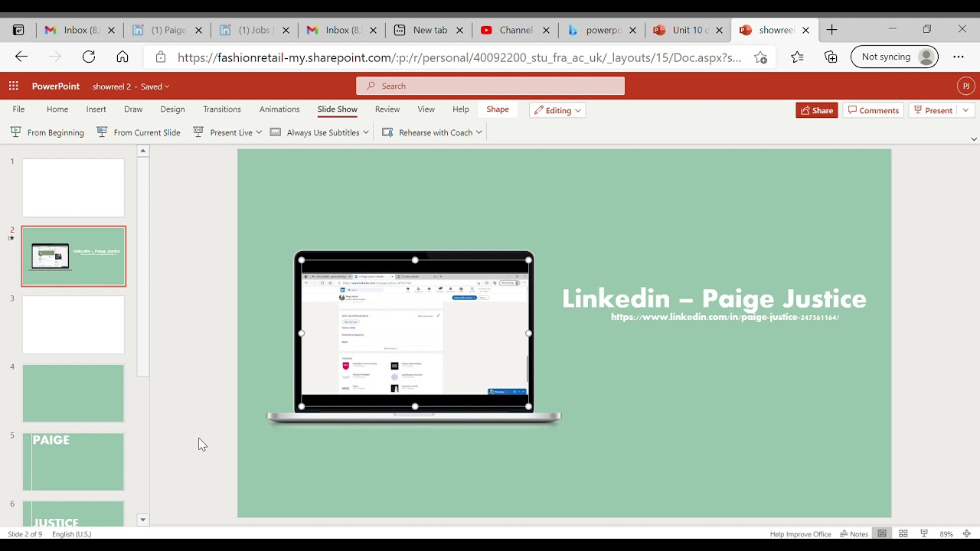980x551 pixels.
Task: Select slide 5 PAIGE thumbnail
Action: tap(73, 462)
